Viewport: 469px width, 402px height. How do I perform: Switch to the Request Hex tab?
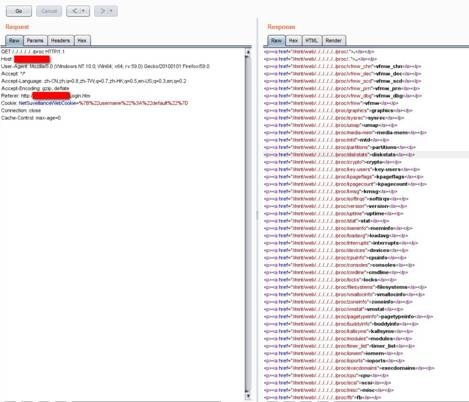[82, 40]
